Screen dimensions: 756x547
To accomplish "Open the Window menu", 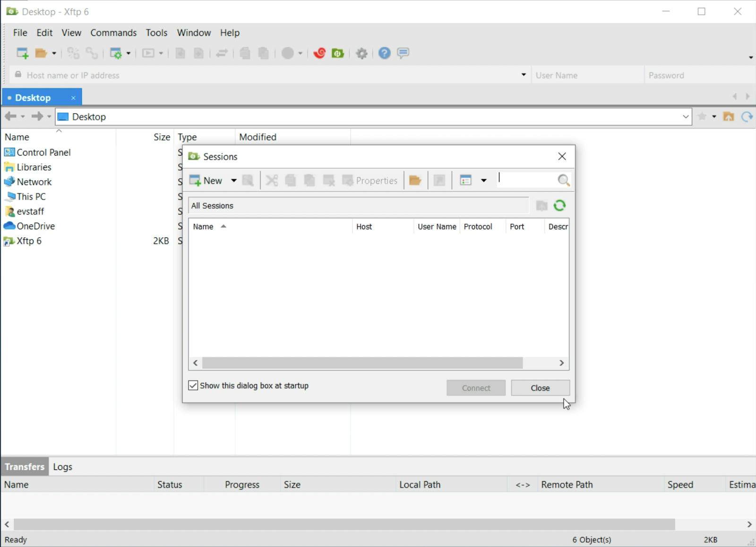I will pos(194,33).
